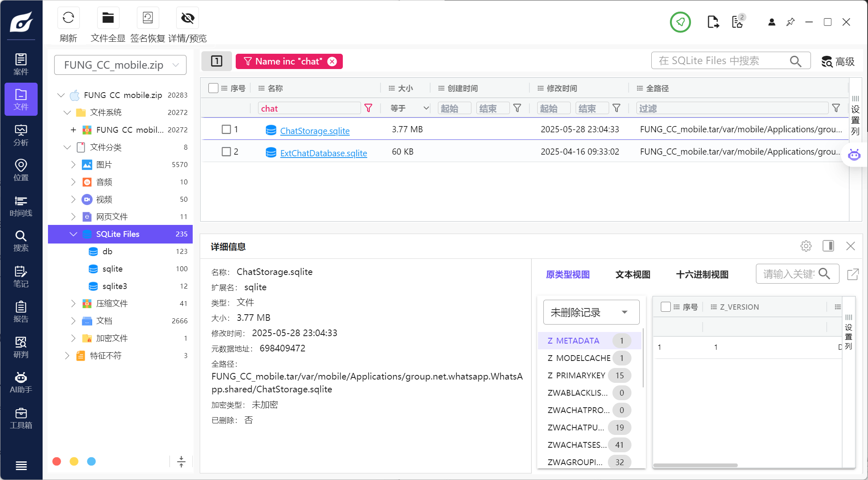Check the box for ExtChatDatabase.sqlite row
The width and height of the screenshot is (868, 480).
[x=226, y=152]
